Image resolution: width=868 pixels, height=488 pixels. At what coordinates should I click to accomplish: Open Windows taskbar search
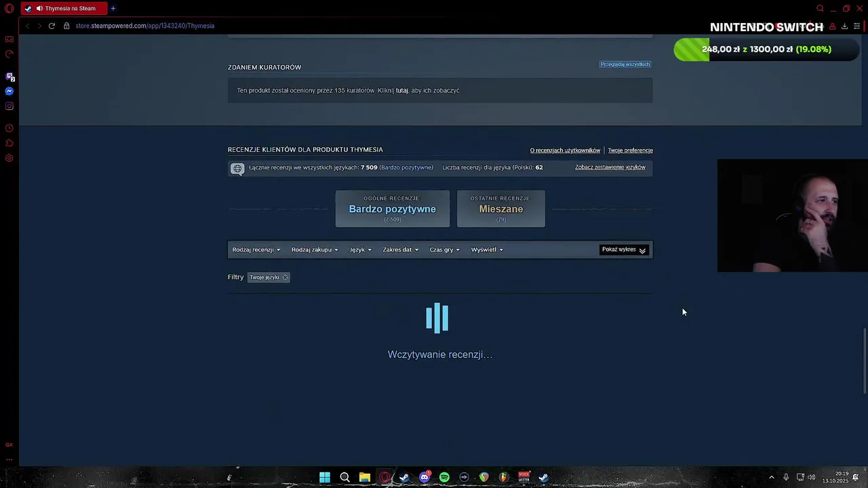(x=344, y=477)
